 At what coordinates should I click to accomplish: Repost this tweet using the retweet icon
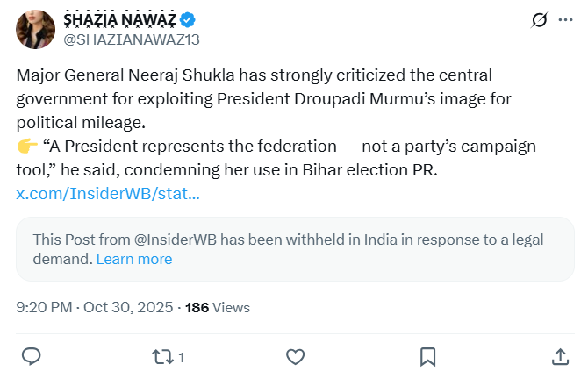point(161,356)
